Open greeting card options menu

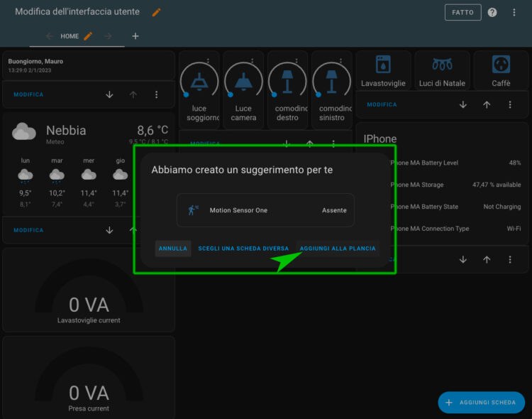(x=157, y=94)
